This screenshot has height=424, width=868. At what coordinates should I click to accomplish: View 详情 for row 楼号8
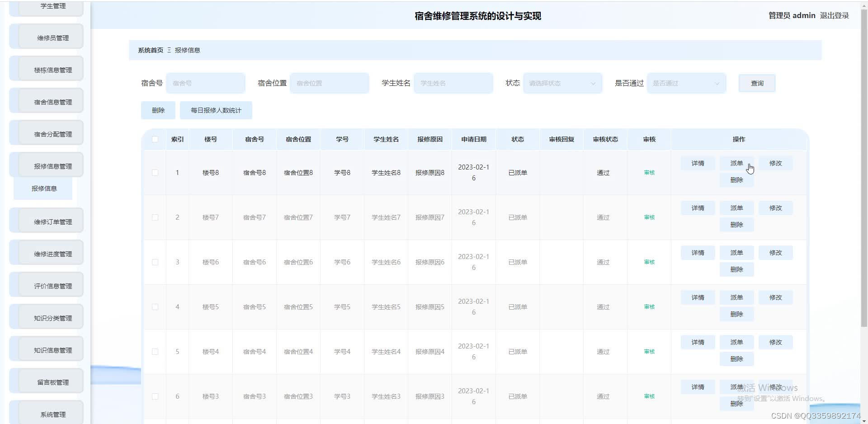point(698,163)
